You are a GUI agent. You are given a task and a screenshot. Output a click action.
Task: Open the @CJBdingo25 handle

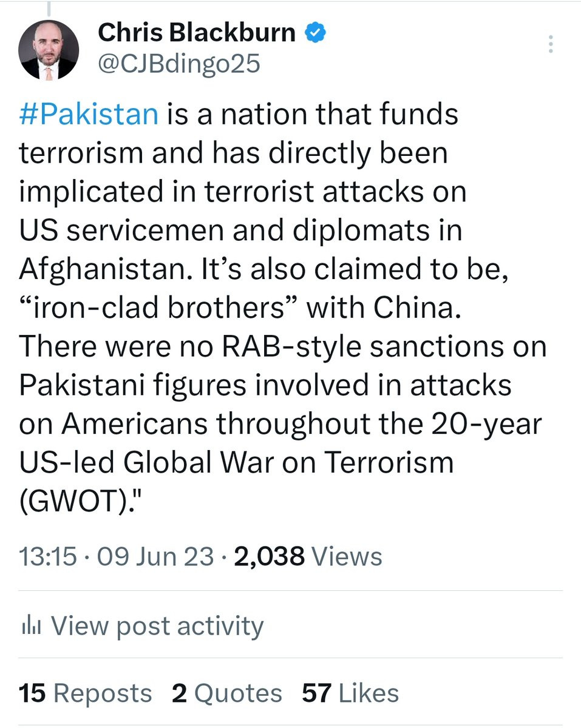pyautogui.click(x=178, y=63)
